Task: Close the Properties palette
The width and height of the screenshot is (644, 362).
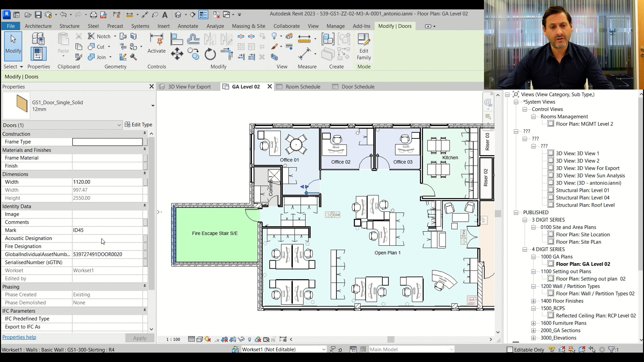Action: pyautogui.click(x=151, y=86)
